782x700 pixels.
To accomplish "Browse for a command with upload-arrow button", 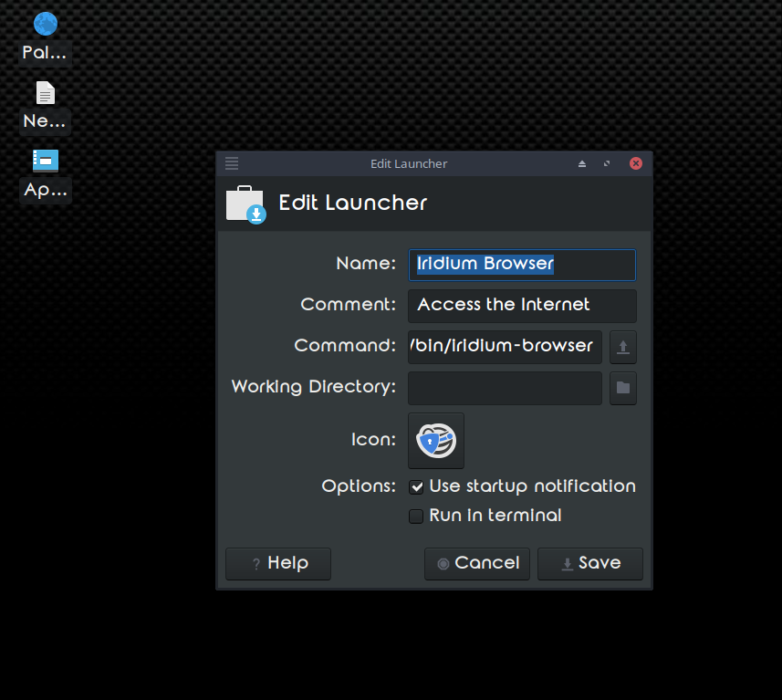I will point(623,347).
